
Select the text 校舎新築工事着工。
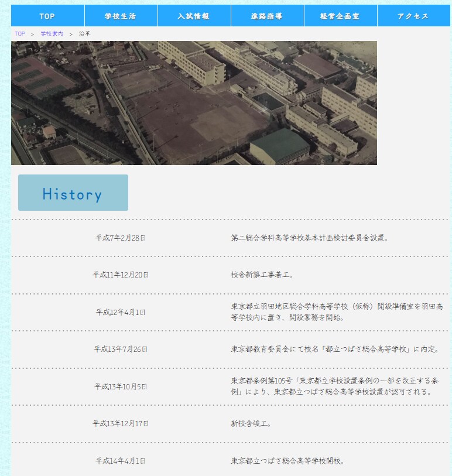point(262,275)
